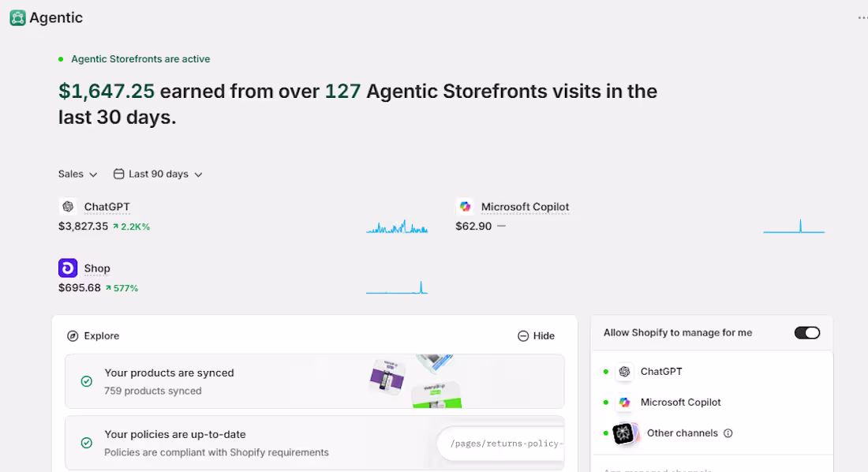Image resolution: width=868 pixels, height=472 pixels.
Task: Open the Microsoft Copilot channel link
Action: click(x=525, y=207)
